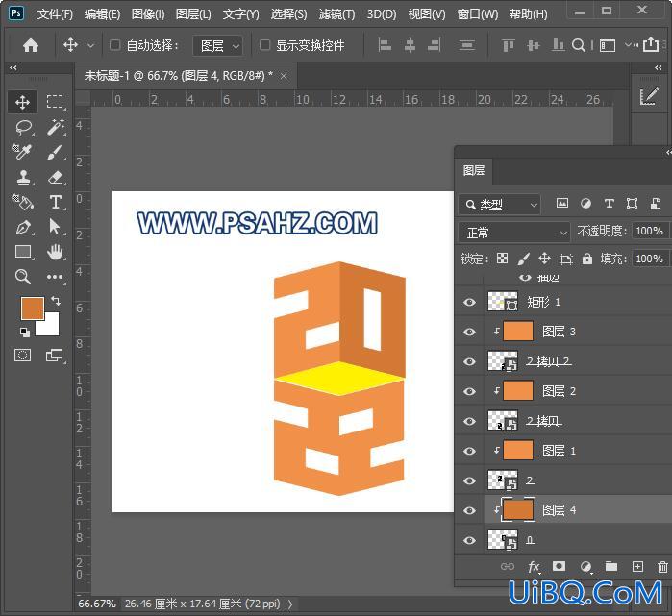
Task: Collapse the left toolbox with double arrows
Action: tap(13, 67)
